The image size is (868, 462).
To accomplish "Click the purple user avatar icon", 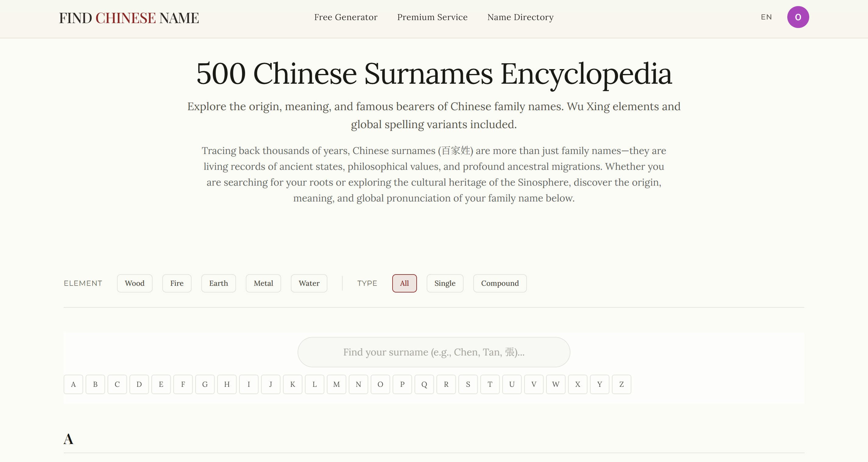I will pyautogui.click(x=798, y=17).
